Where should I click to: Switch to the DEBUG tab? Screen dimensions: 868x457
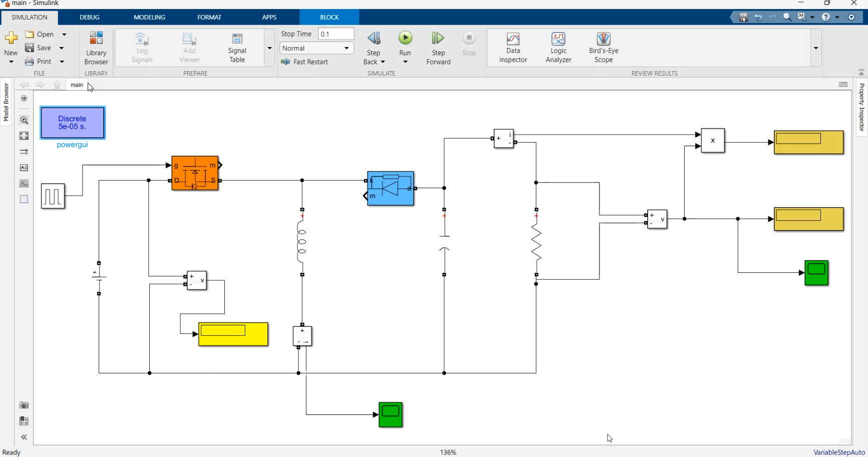point(90,17)
